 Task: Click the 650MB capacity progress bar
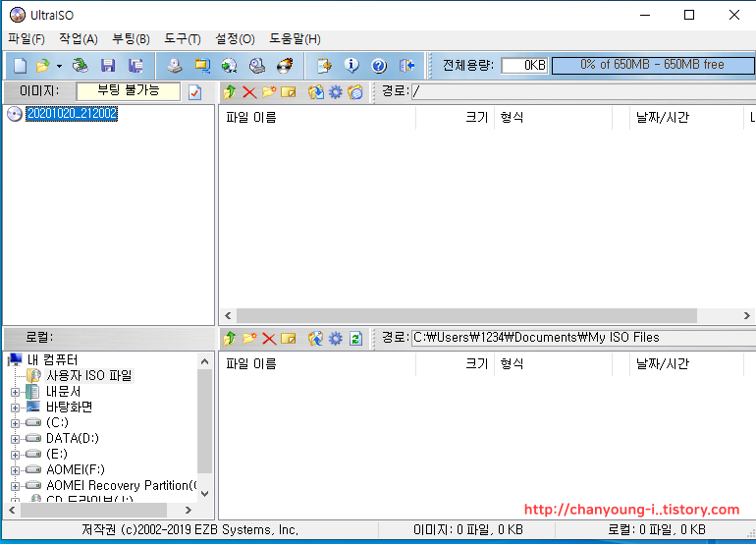click(x=652, y=65)
